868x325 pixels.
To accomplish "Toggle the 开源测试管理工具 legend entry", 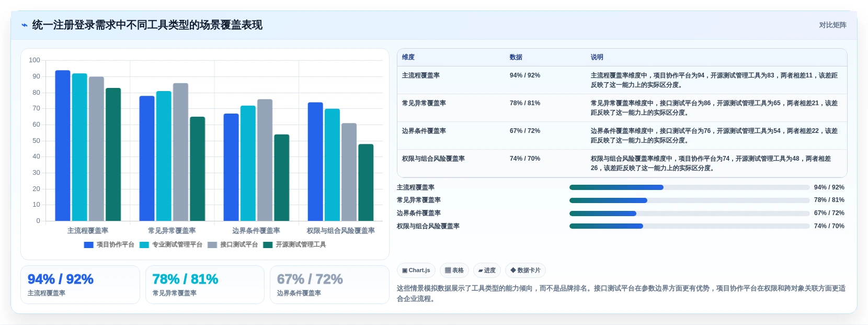I will point(294,244).
